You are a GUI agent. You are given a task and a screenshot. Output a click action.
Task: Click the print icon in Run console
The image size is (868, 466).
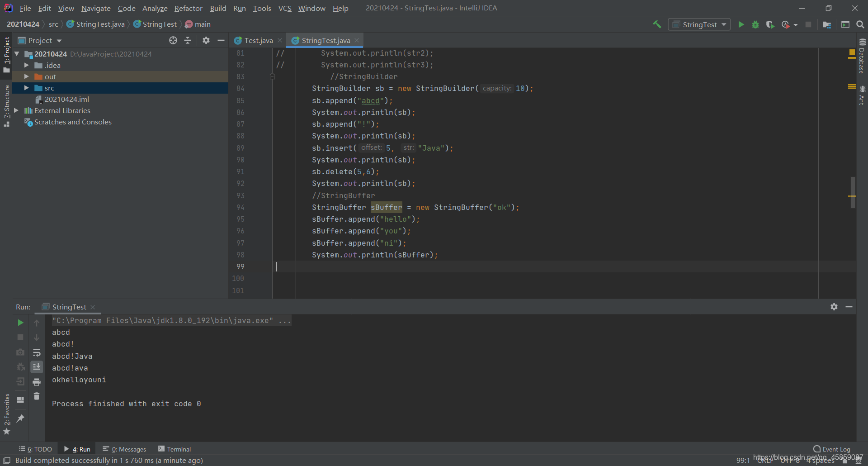(37, 382)
